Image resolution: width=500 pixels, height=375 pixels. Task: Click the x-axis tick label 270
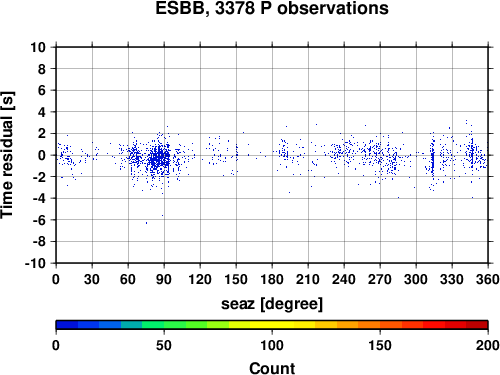tap(380, 279)
